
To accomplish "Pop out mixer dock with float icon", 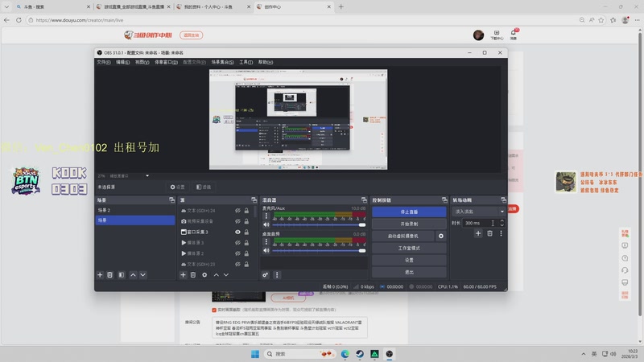I will (x=364, y=200).
